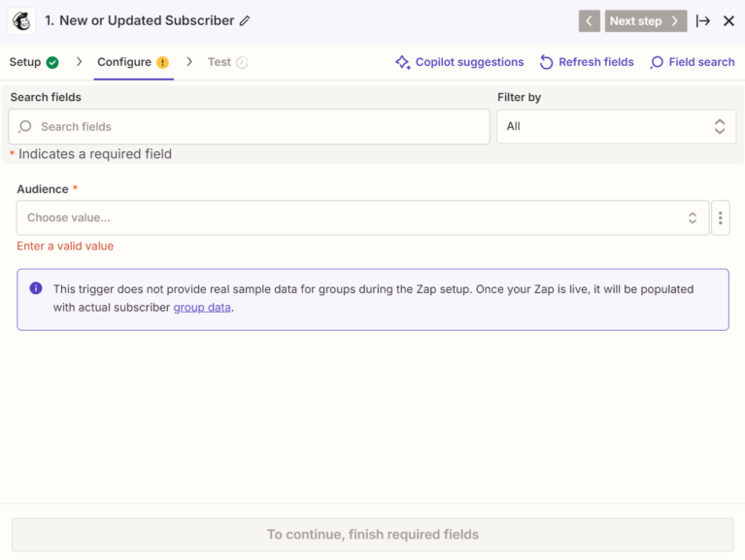745x560 pixels.
Task: Click the yellow Configure warning icon
Action: 162,62
